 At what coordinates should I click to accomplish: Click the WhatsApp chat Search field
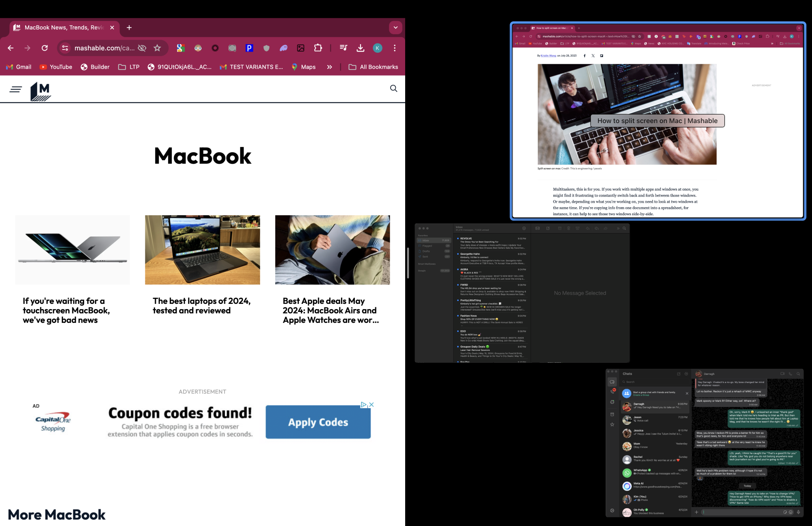(654, 382)
